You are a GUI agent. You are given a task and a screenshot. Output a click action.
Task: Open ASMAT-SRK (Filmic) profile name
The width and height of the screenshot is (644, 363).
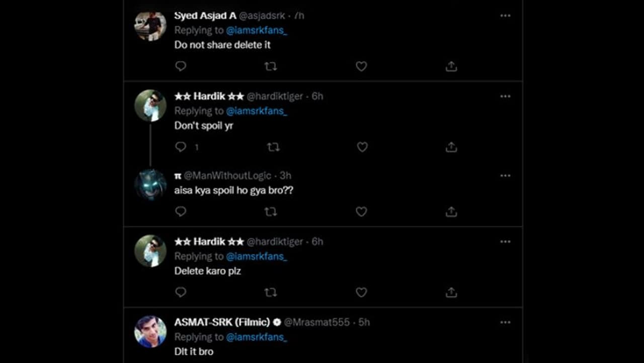tap(222, 322)
